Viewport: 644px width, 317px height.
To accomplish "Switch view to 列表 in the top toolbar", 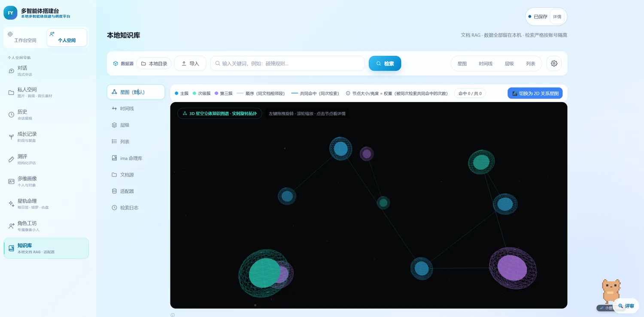I will click(531, 63).
